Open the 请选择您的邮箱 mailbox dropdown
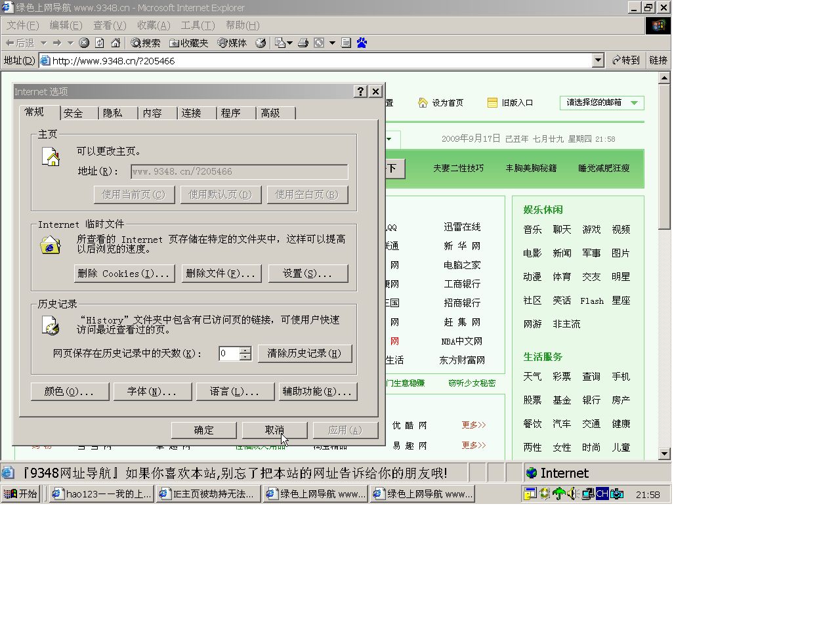The image size is (840, 630). pyautogui.click(x=602, y=102)
